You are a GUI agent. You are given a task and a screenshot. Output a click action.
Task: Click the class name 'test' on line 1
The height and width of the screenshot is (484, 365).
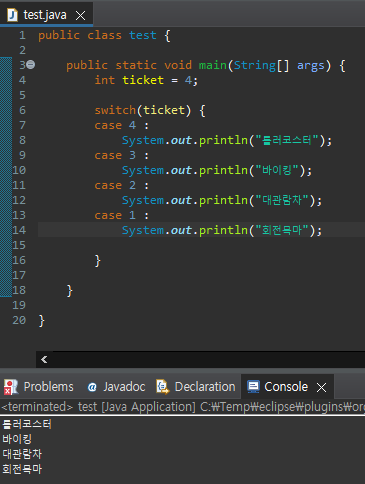pos(143,35)
